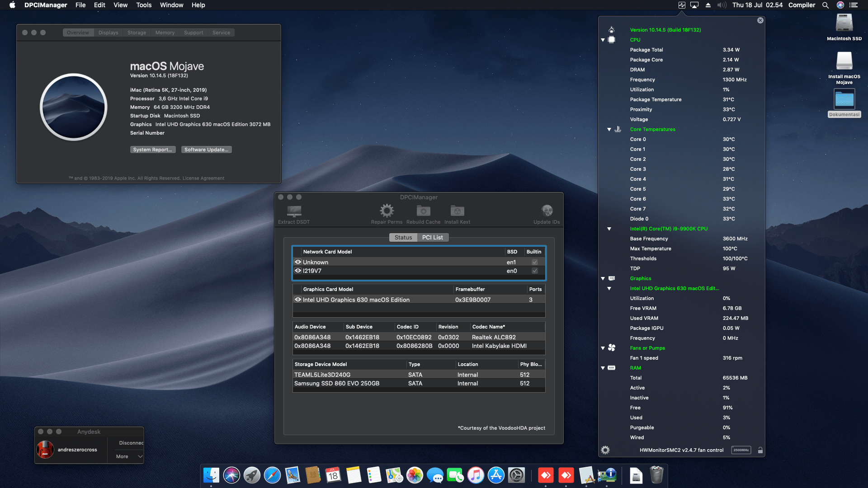Open the Tools menu
The image size is (868, 488).
pyautogui.click(x=144, y=5)
